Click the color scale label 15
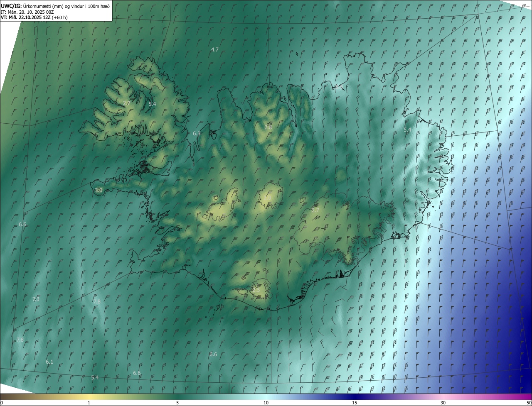Image resolution: width=532 pixels, height=406 pixels. (x=355, y=403)
